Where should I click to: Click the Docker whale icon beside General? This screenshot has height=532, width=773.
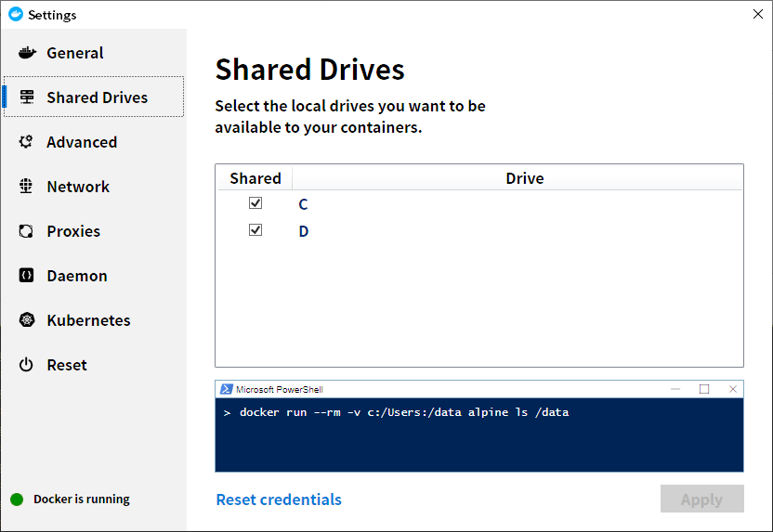tap(27, 53)
